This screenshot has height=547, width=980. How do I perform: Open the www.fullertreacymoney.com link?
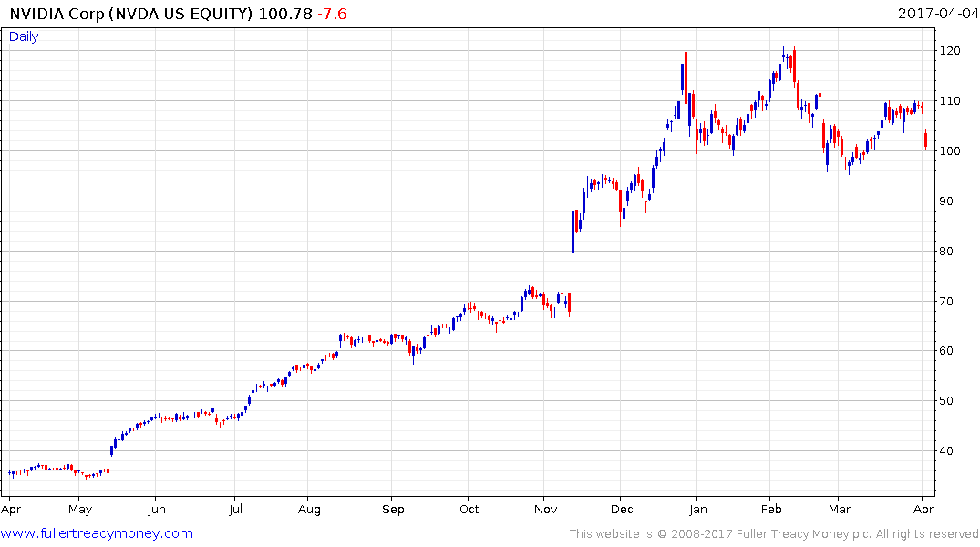97,533
